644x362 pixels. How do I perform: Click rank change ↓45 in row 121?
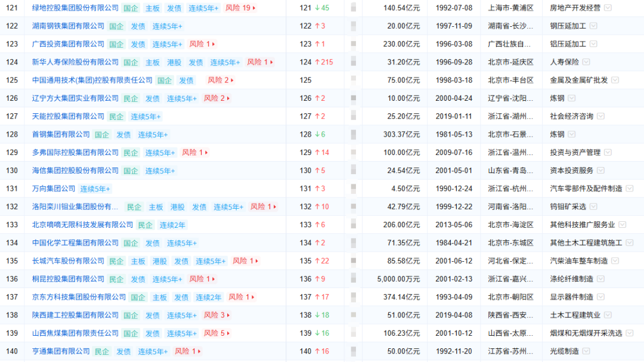[x=322, y=8]
